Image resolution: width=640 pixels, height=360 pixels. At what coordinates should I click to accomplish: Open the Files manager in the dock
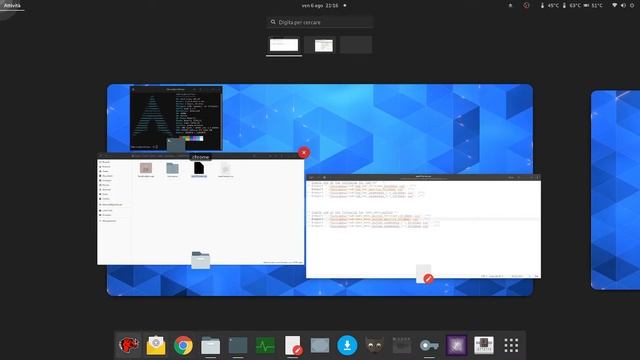click(211, 345)
